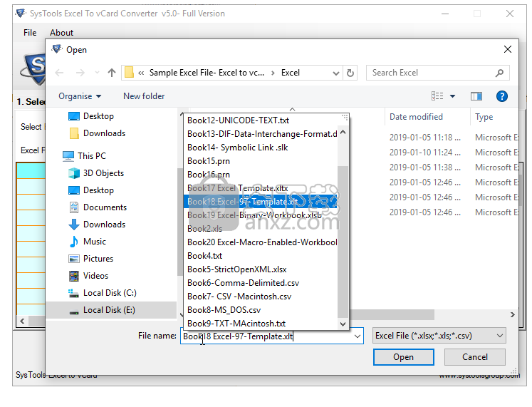Choose Book4.txt suggestion
Screen dimensions: 532x407
(x=261, y=256)
